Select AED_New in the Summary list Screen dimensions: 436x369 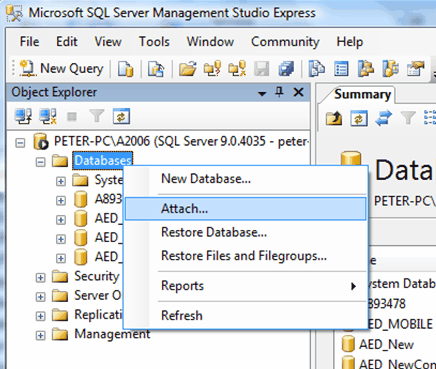(x=386, y=344)
